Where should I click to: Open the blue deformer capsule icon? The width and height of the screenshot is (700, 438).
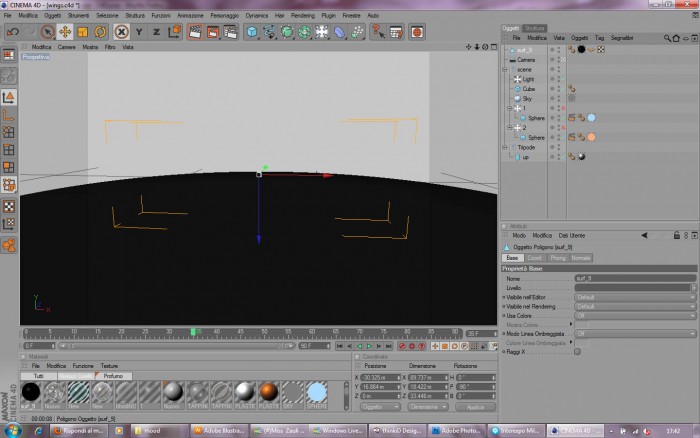tap(339, 32)
